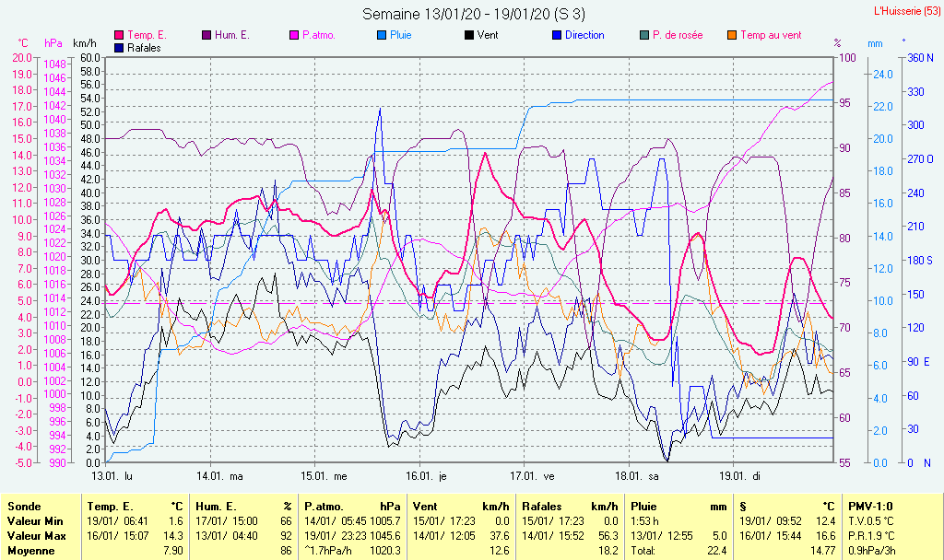Click the Pluie legend label
Screen dimensions: 944x560
[401, 36]
